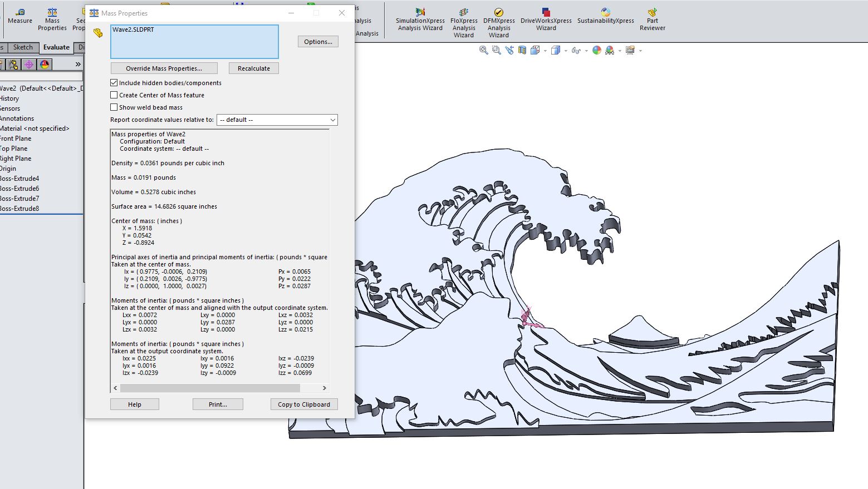The width and height of the screenshot is (868, 489).
Task: Click the Mass Properties toolbar icon
Action: coord(52,19)
